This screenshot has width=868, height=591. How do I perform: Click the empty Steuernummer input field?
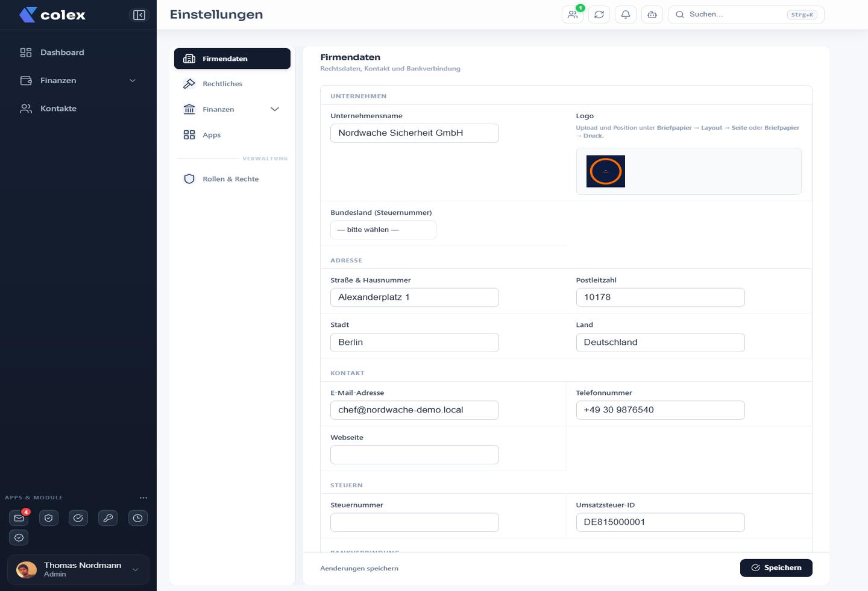pos(415,522)
